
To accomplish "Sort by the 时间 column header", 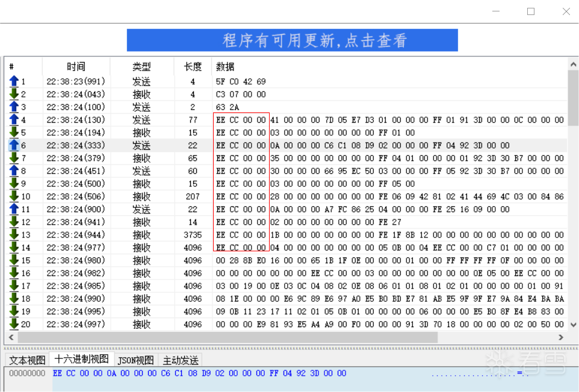I will 76,66.
